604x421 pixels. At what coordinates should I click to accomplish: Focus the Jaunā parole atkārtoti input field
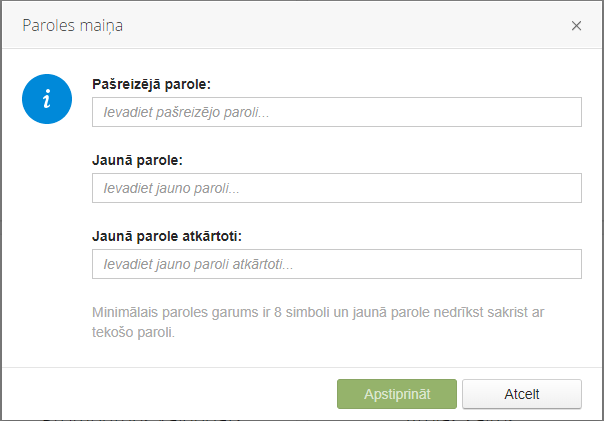coord(337,264)
